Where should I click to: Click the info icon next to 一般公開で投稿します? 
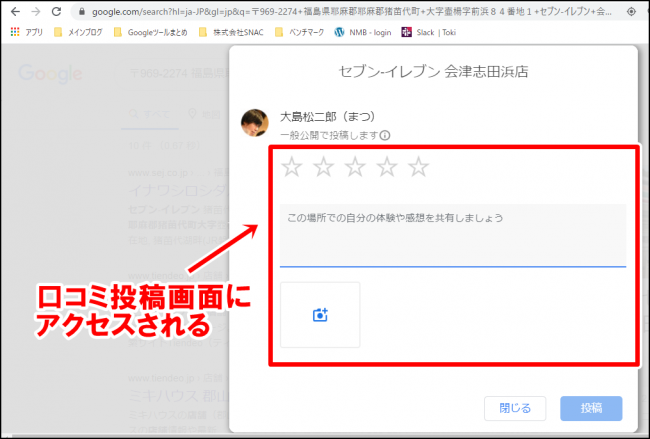click(385, 136)
